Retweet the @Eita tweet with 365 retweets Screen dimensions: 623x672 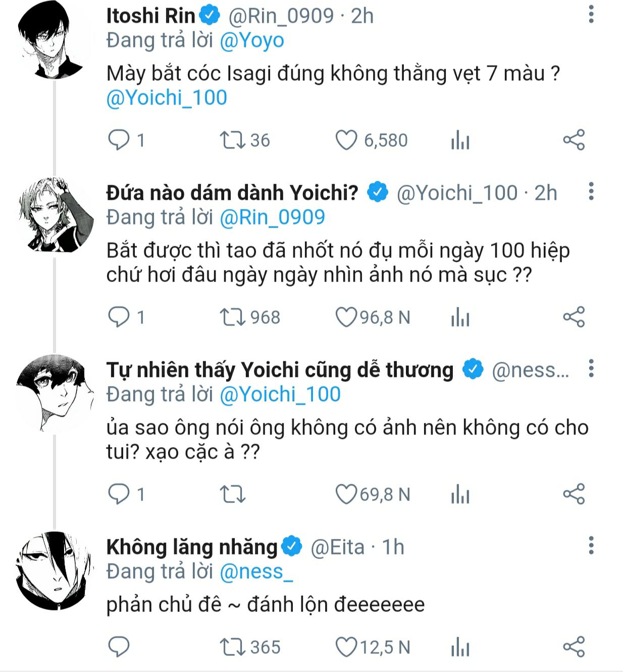coord(232,647)
